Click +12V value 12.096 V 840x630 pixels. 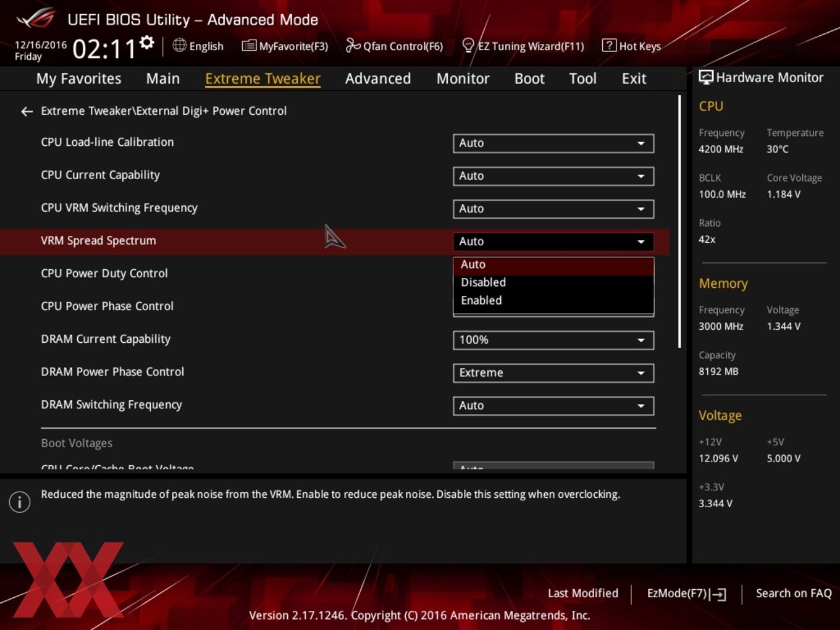tap(718, 459)
